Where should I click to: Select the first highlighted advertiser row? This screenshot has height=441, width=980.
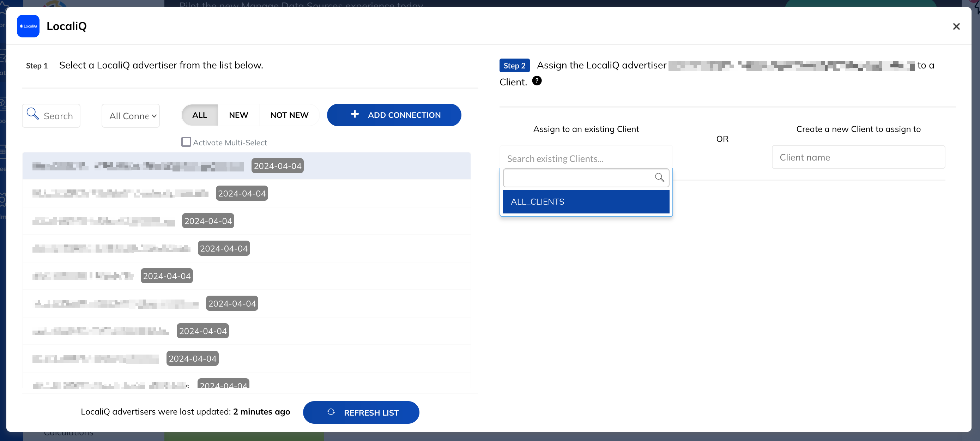click(x=247, y=166)
